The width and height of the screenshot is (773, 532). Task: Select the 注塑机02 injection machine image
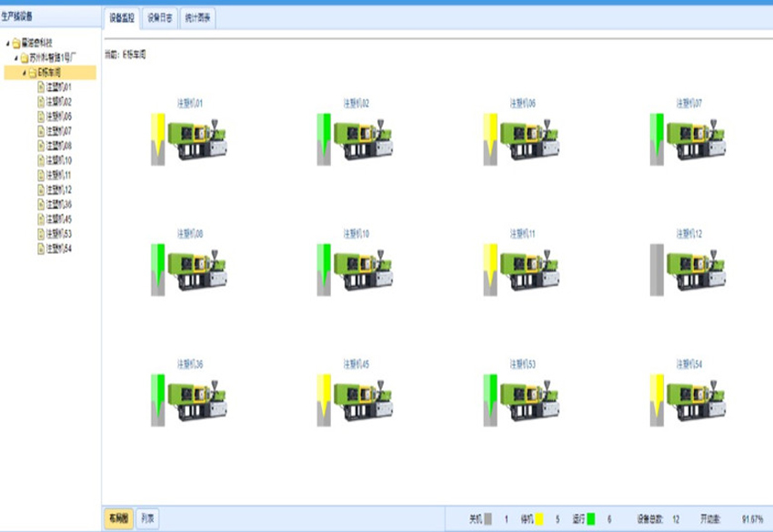(x=363, y=139)
